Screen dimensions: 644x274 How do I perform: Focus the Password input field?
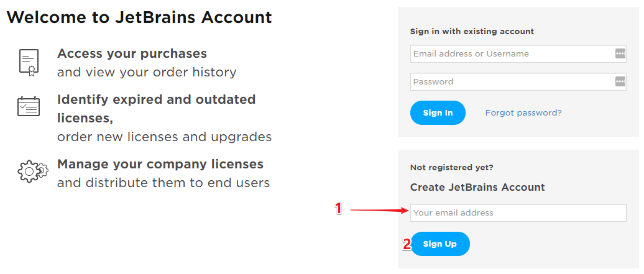[518, 82]
